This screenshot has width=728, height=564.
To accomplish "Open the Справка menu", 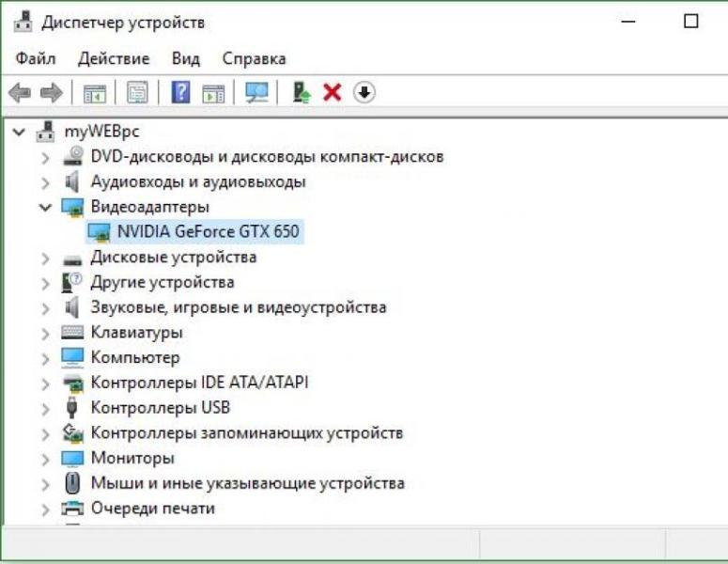I will 254,58.
